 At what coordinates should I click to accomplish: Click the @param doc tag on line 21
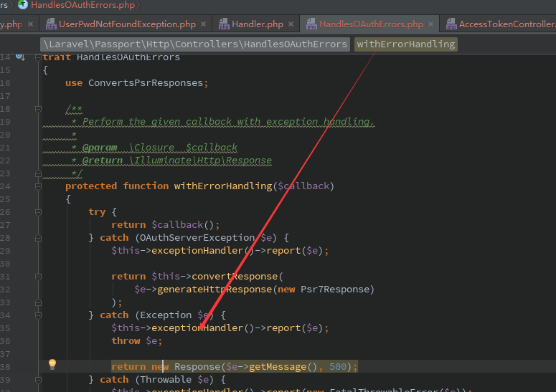click(x=100, y=148)
